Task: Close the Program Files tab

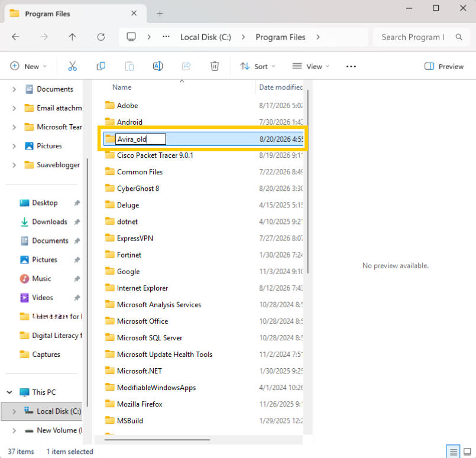Action: (134, 14)
